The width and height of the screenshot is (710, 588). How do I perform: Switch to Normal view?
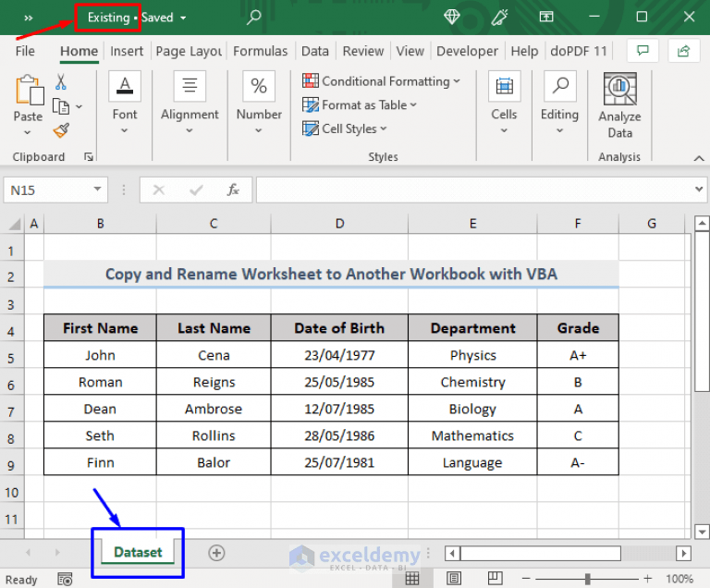click(412, 578)
